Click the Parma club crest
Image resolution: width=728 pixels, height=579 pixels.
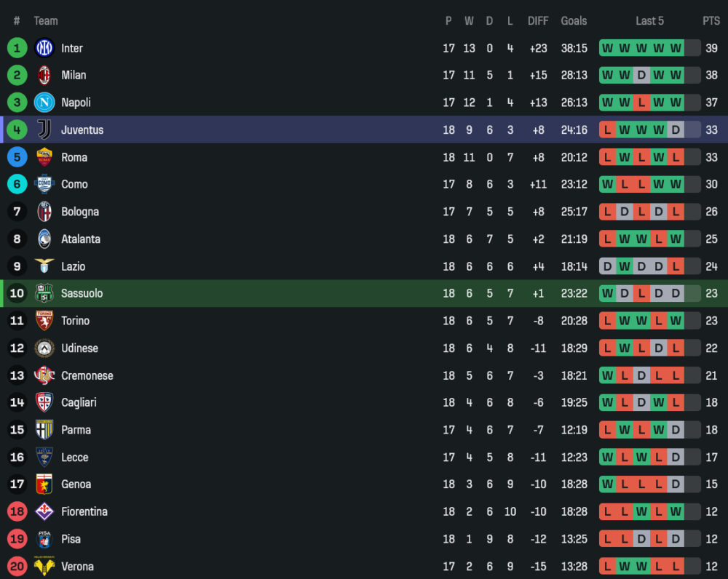pyautogui.click(x=44, y=430)
